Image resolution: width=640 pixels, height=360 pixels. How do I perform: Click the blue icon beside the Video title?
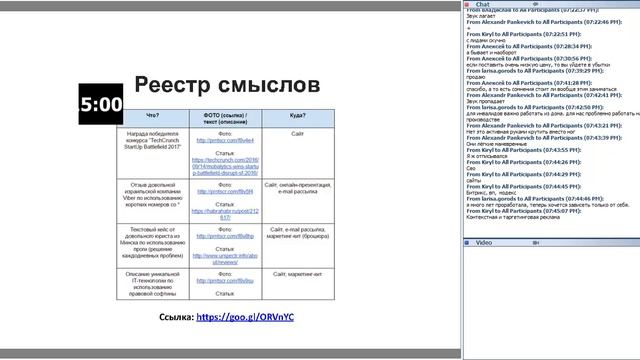point(467,242)
